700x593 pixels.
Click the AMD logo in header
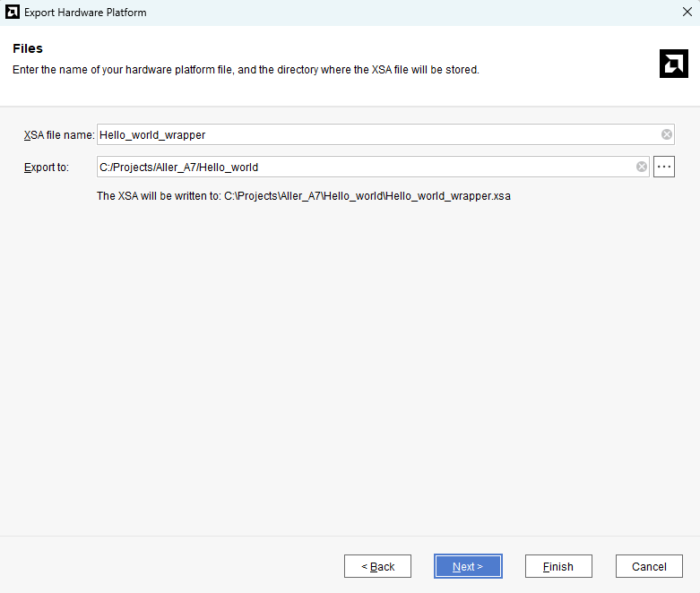coord(673,63)
